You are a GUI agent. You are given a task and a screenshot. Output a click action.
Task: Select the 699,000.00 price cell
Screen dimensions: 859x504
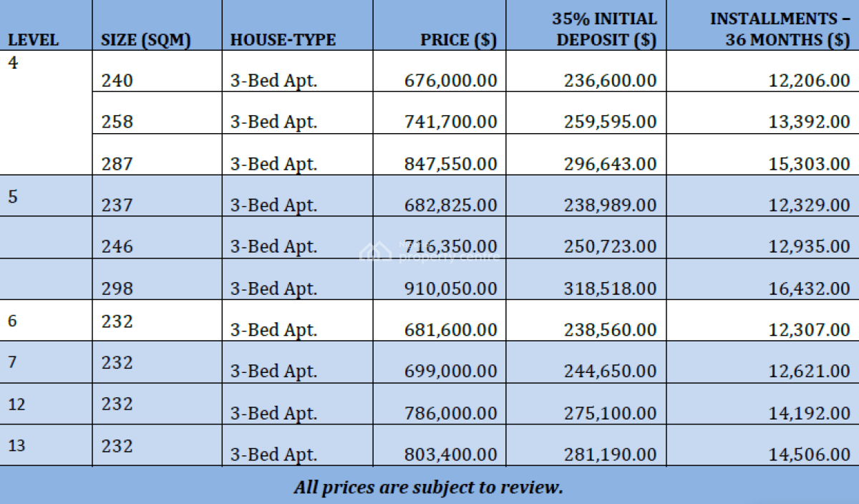(x=450, y=371)
